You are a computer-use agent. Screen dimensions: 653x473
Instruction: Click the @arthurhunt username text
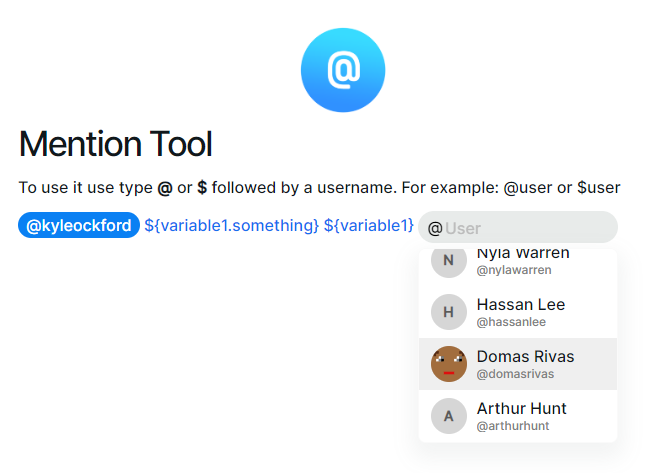point(513,426)
